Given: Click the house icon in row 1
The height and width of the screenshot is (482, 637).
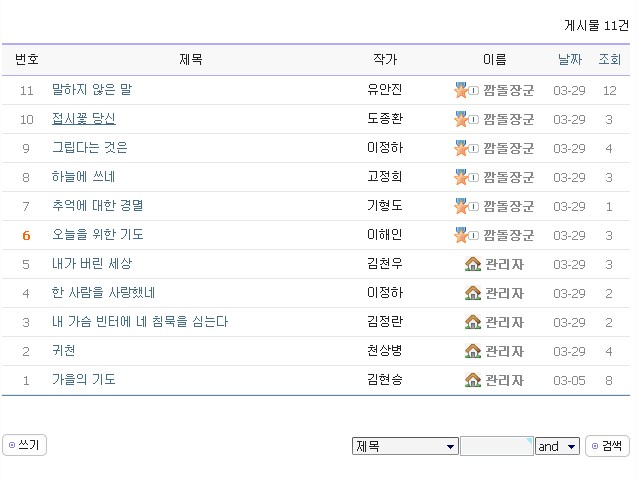Looking at the screenshot, I should 473,380.
